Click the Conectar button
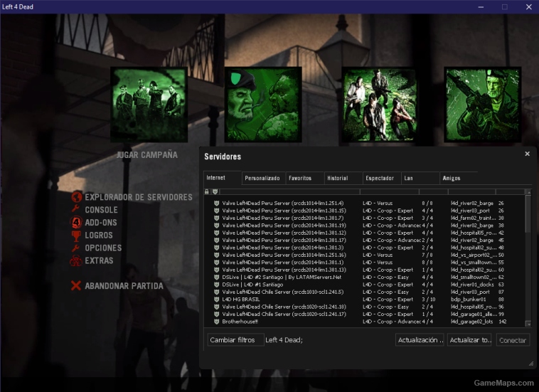The width and height of the screenshot is (539, 392). point(513,340)
